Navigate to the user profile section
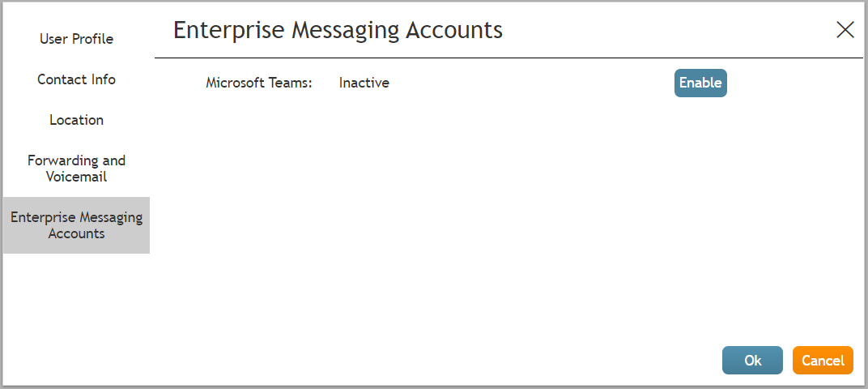Image resolution: width=868 pixels, height=389 pixels. (x=76, y=39)
